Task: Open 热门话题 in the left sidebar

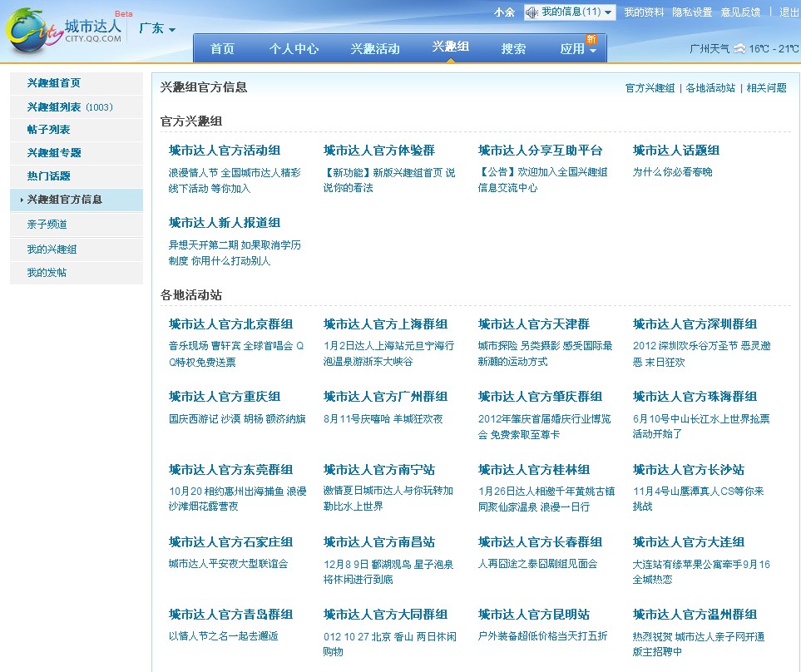Action: pyautogui.click(x=48, y=176)
